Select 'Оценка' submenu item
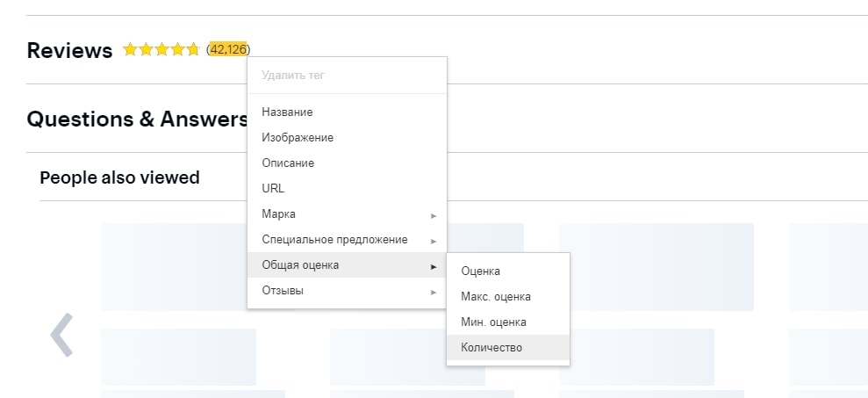The width and height of the screenshot is (868, 398). 481,271
